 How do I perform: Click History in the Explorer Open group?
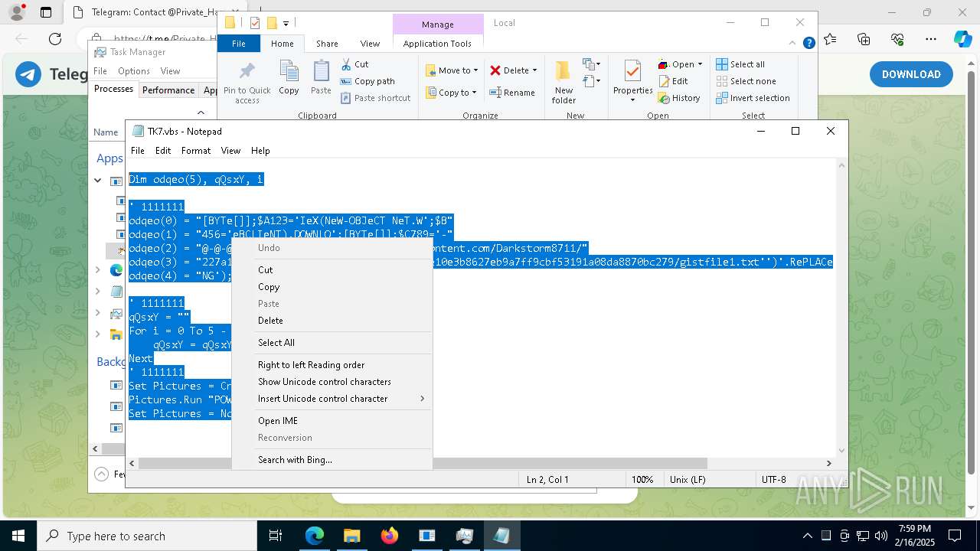click(x=679, y=98)
